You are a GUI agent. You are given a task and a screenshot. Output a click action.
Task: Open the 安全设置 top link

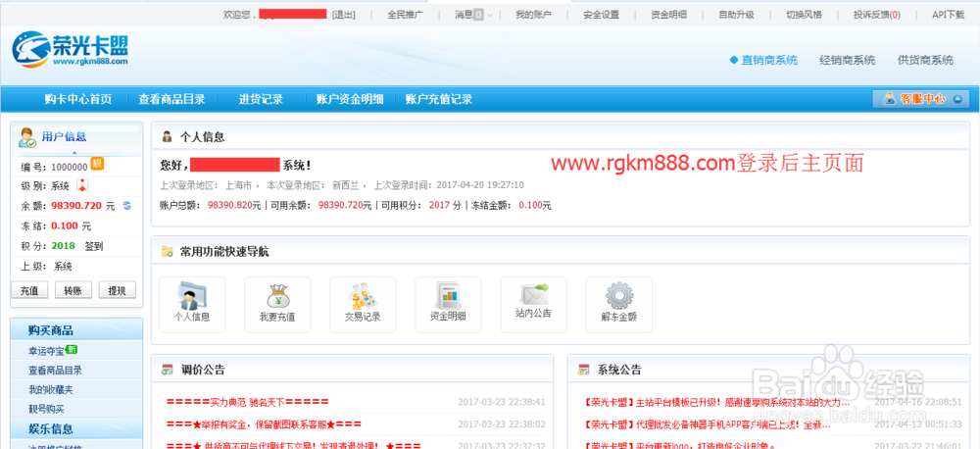pos(602,15)
